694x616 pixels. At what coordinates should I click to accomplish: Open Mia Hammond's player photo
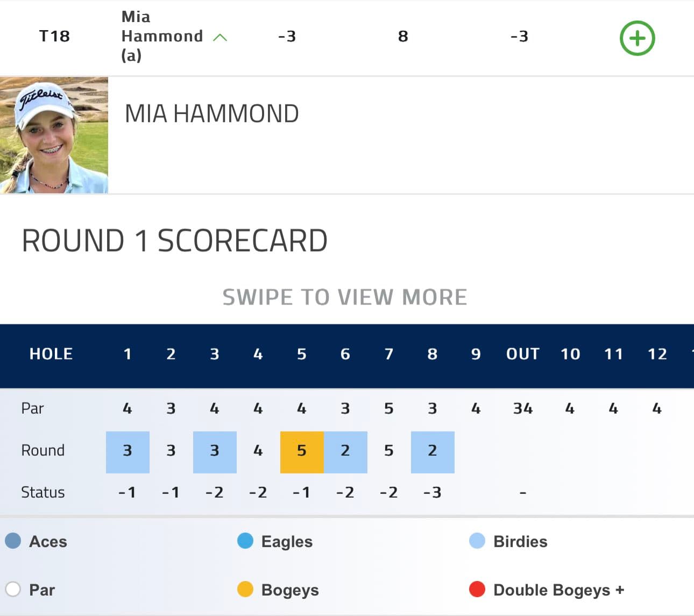click(54, 135)
